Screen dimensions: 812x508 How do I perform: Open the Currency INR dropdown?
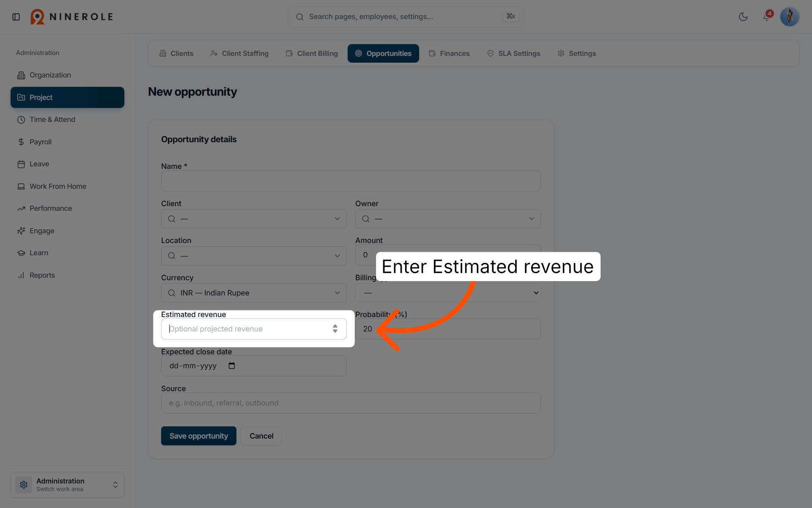coord(254,293)
